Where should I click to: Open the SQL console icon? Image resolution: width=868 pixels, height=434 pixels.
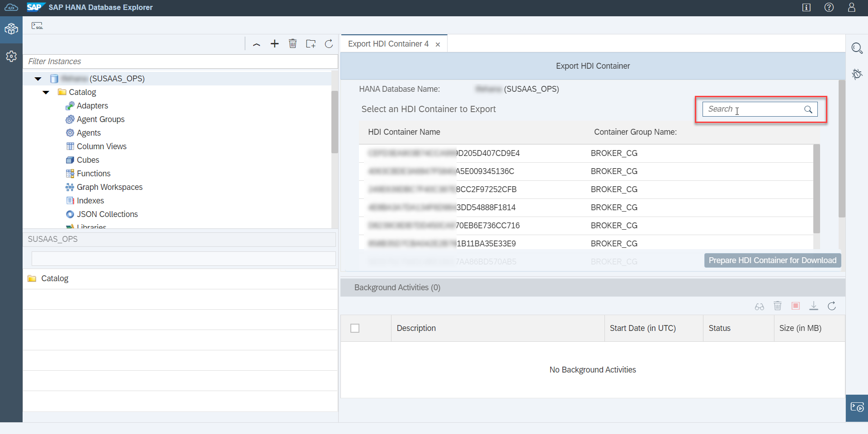[37, 26]
